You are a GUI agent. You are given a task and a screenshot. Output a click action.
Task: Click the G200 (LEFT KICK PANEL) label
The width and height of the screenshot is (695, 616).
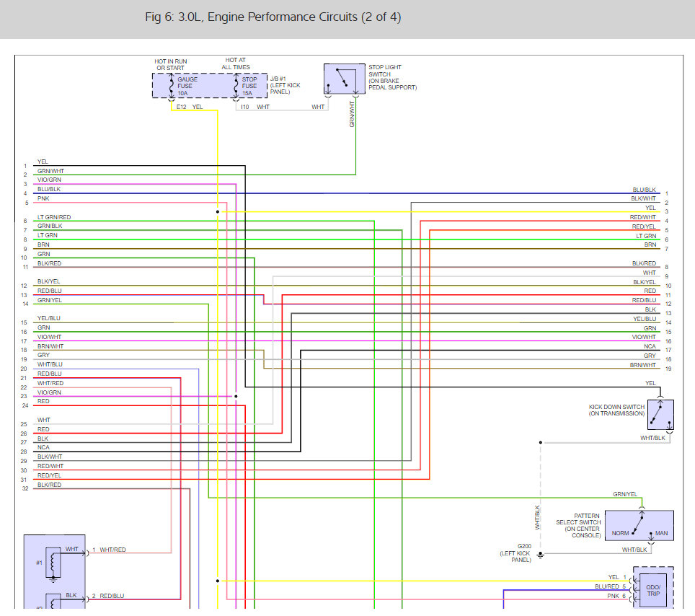tap(515, 553)
